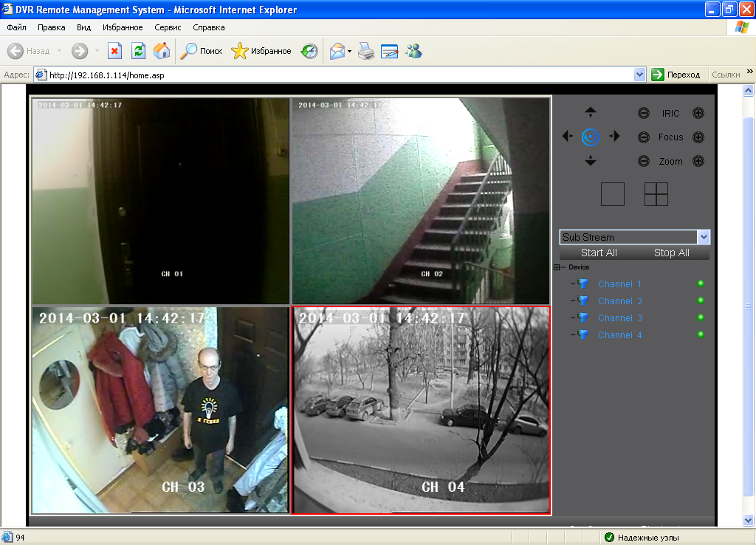
Task: Open the Сервис menu
Action: (x=168, y=27)
